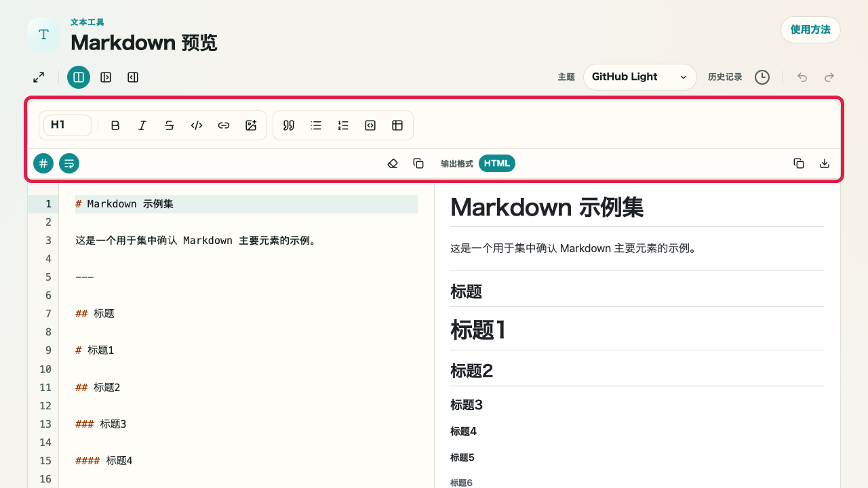Click the preview heading 'Markdown 示例集'

tap(547, 207)
